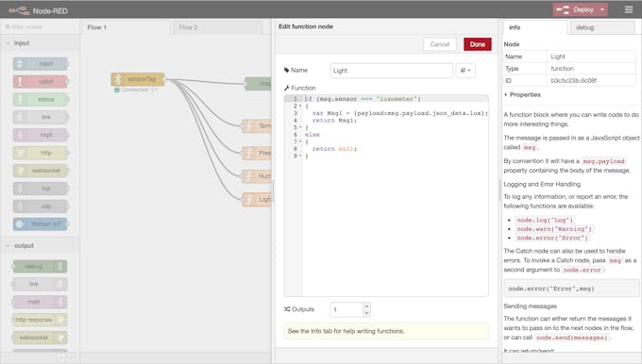Viewport: 642px width, 364px height.
Task: Click node ID value b3c5c23b.6c08f
Action: point(573,80)
